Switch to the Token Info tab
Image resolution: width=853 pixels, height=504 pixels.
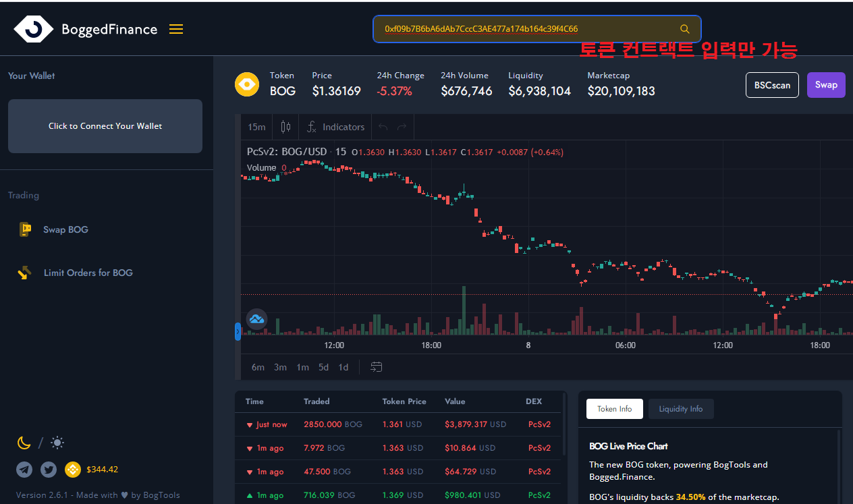(x=615, y=409)
